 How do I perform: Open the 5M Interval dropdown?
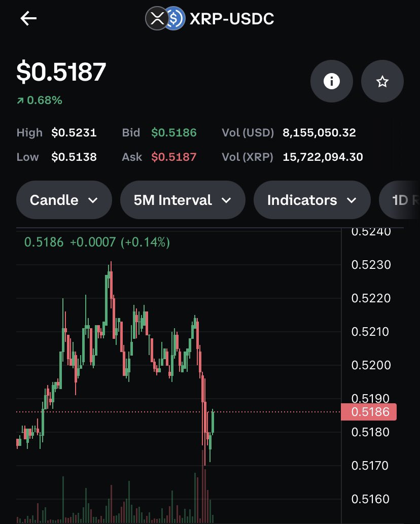pyautogui.click(x=183, y=200)
